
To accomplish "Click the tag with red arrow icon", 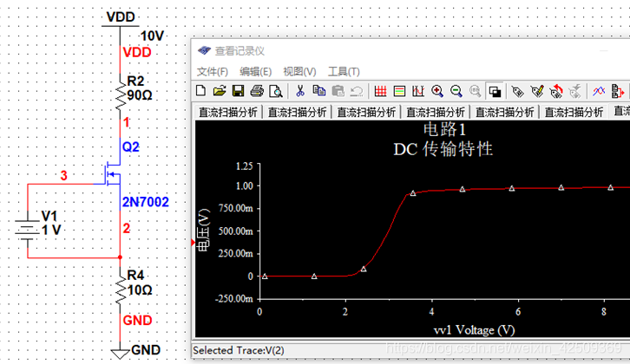I will (x=556, y=92).
